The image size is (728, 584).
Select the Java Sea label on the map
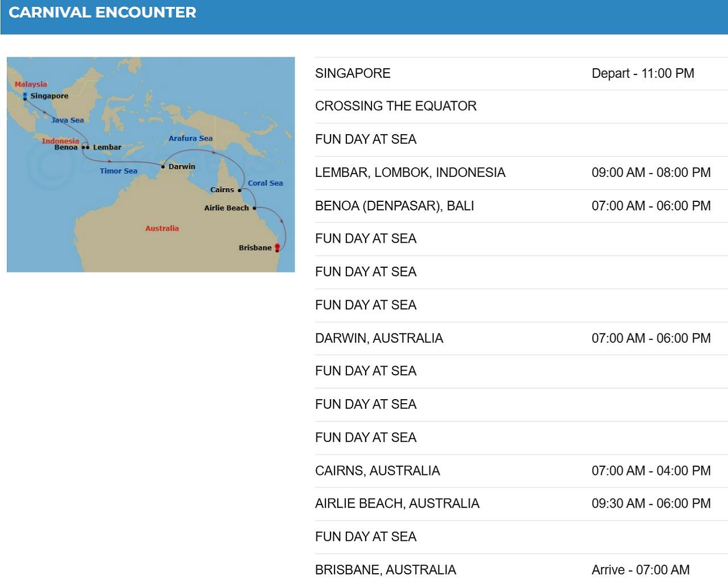(68, 120)
